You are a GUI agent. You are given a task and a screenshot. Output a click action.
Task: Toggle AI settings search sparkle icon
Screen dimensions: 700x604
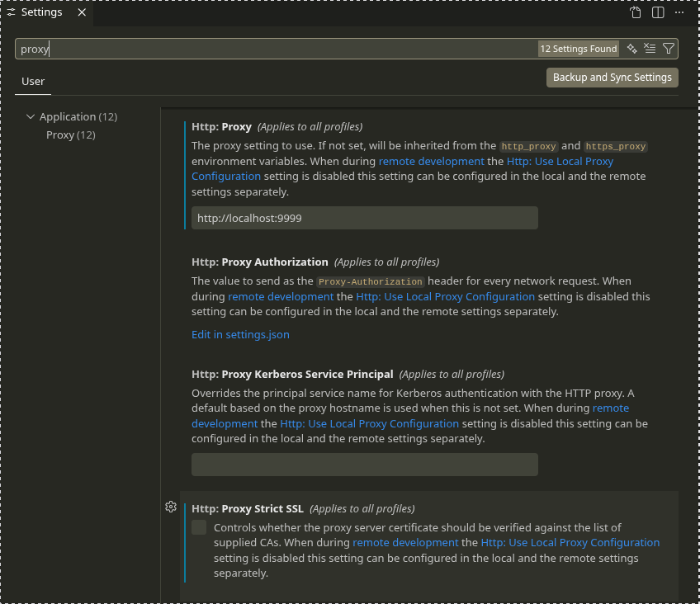coord(631,49)
